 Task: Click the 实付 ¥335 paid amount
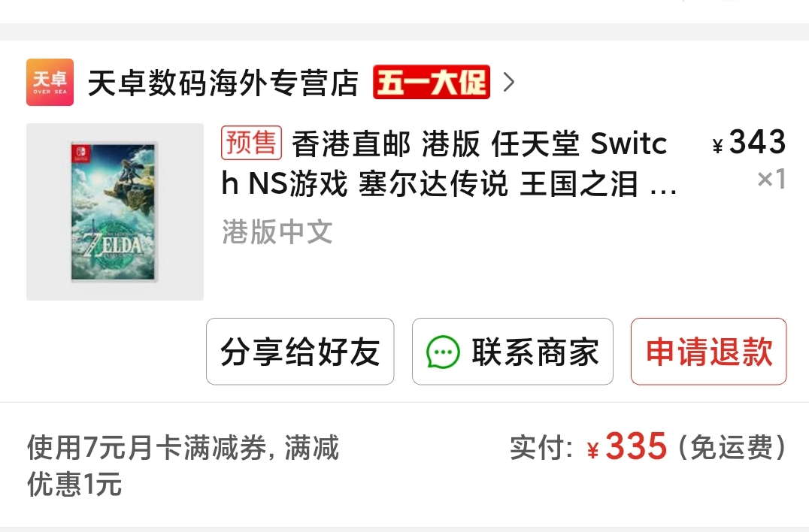click(x=589, y=446)
